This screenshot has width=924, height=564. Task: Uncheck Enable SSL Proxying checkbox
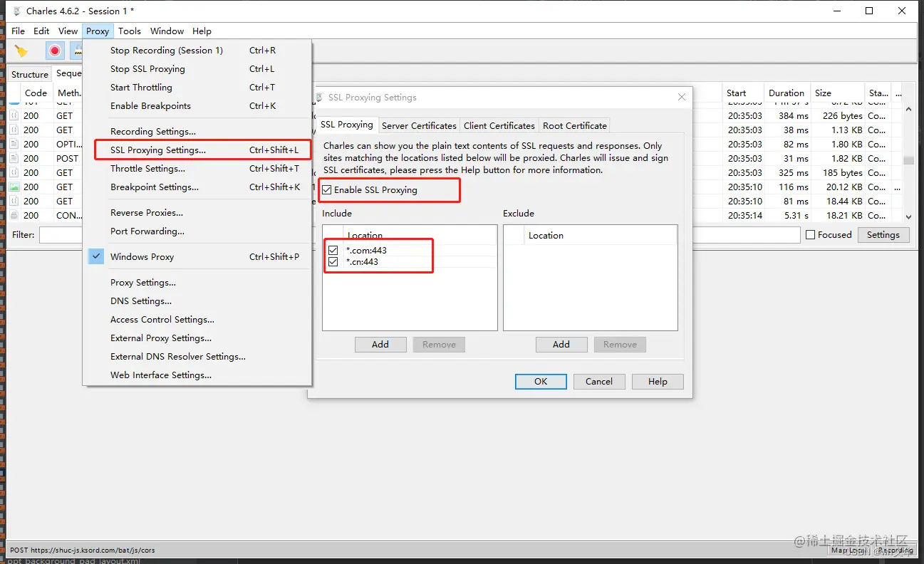327,190
